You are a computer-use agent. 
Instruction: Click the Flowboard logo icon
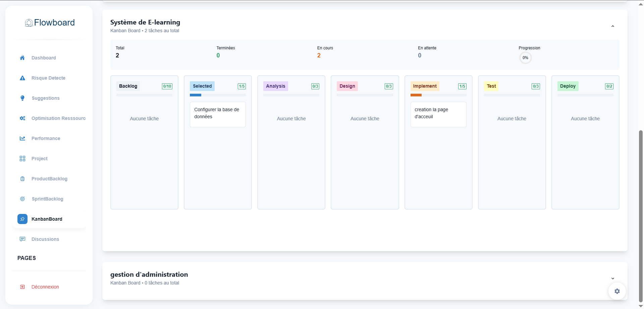[x=29, y=23]
